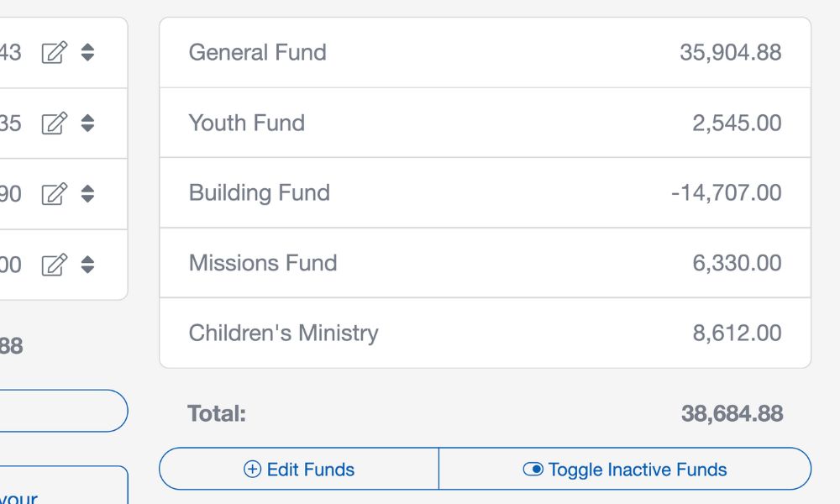Select the Building Fund row
Image resolution: width=840 pixels, height=504 pixels.
[486, 193]
